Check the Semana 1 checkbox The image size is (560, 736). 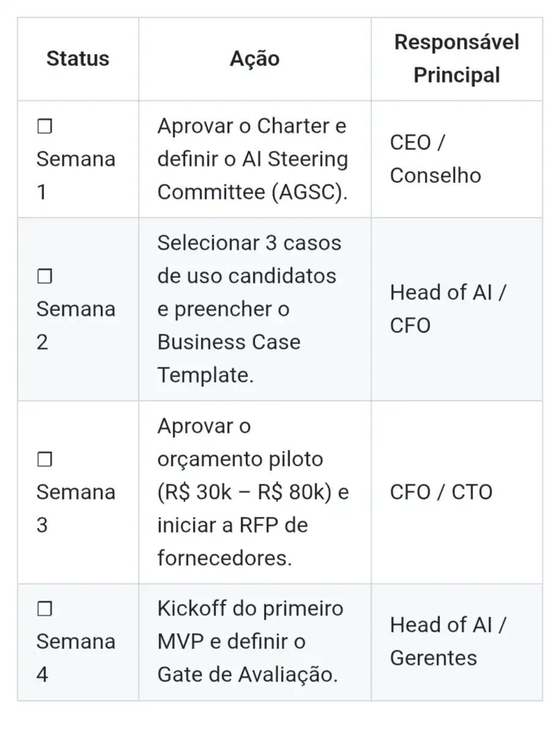pos(45,127)
